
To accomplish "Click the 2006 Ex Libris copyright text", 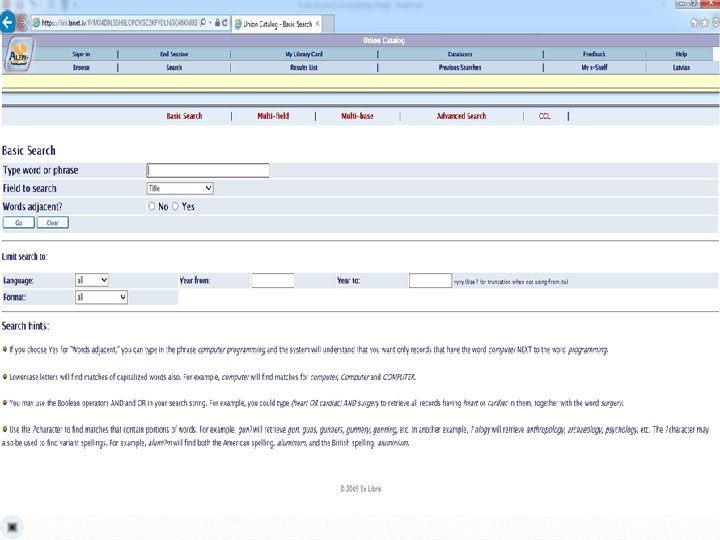I will pos(361,489).
